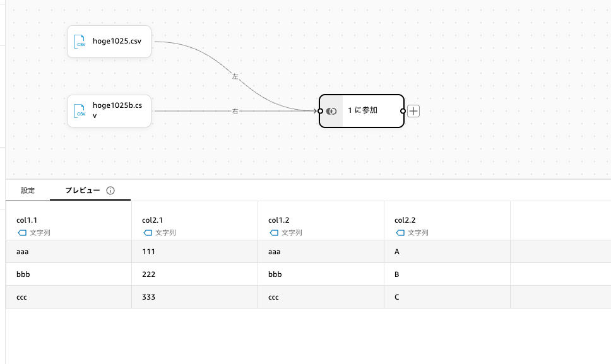Add a step with the plus icon
The width and height of the screenshot is (611, 364).
click(413, 111)
